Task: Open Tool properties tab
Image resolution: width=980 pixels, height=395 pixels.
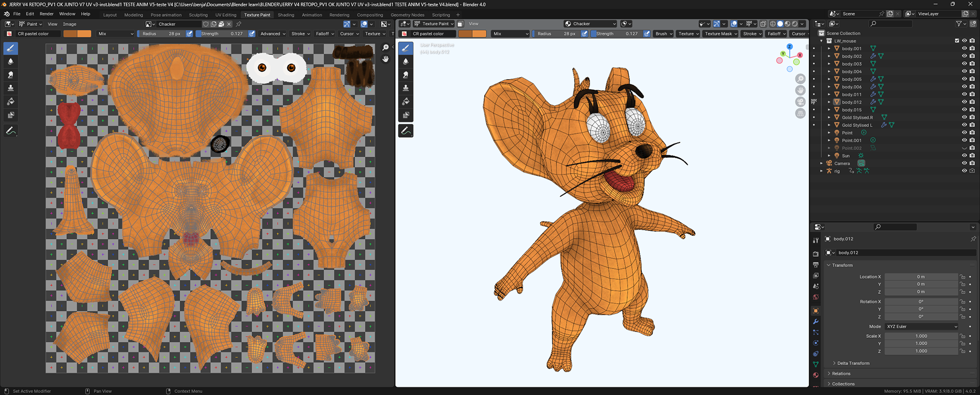Action: (x=816, y=240)
